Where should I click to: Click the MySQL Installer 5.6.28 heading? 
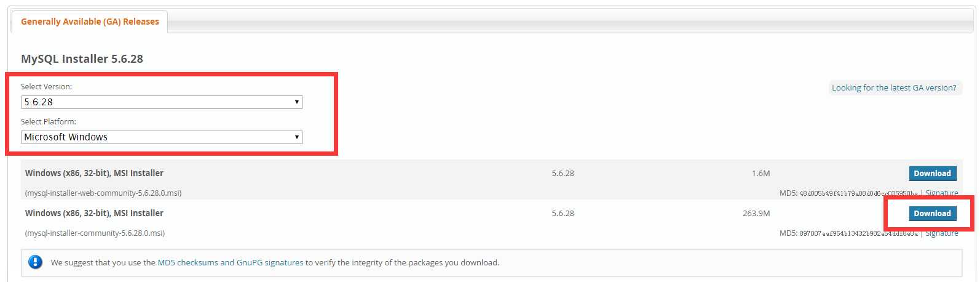tap(82, 59)
